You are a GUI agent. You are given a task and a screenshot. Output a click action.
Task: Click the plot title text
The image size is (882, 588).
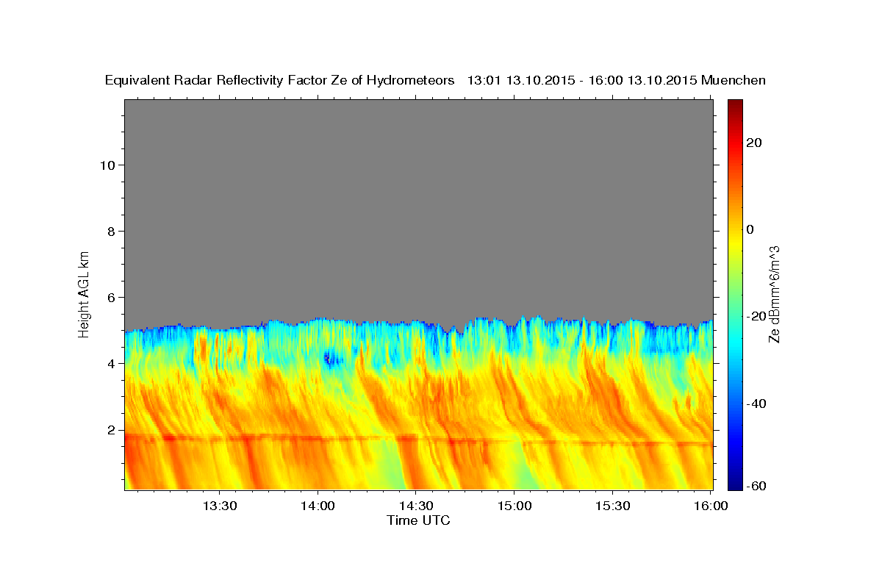pyautogui.click(x=435, y=80)
